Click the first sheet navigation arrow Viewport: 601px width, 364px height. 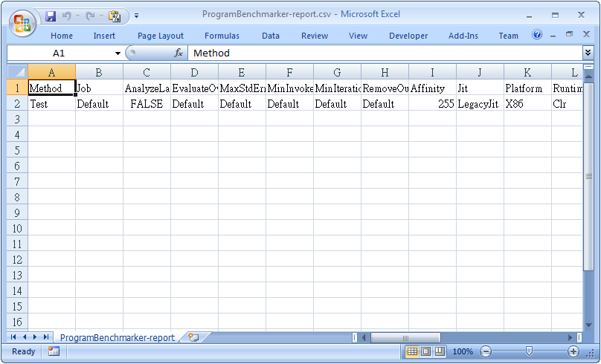14,337
